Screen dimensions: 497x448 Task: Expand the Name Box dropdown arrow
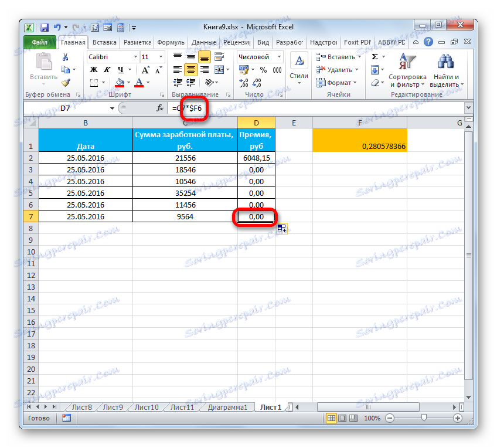(112, 108)
